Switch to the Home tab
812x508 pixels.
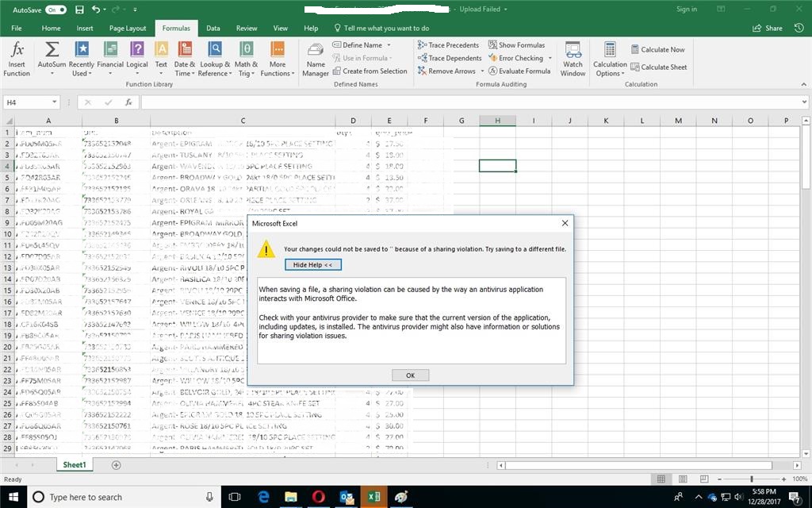[51, 28]
